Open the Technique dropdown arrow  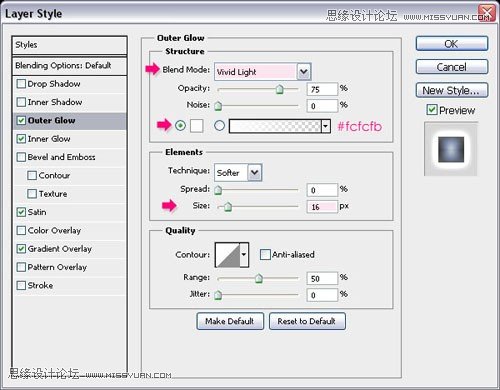tap(255, 173)
